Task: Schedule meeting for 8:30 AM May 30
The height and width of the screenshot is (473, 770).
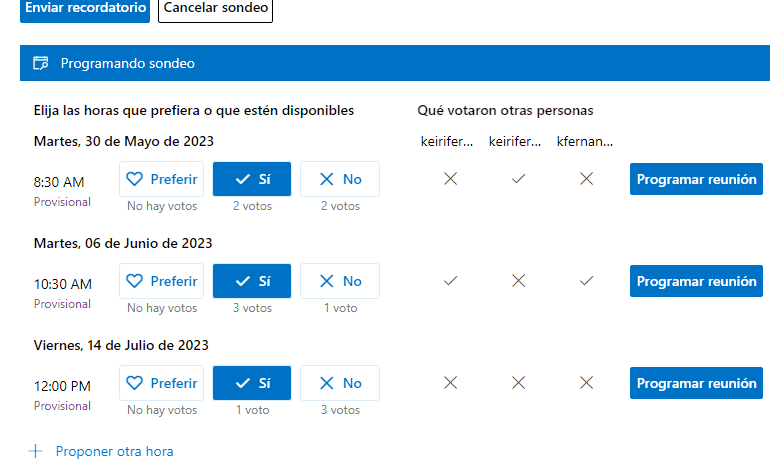Action: click(696, 179)
